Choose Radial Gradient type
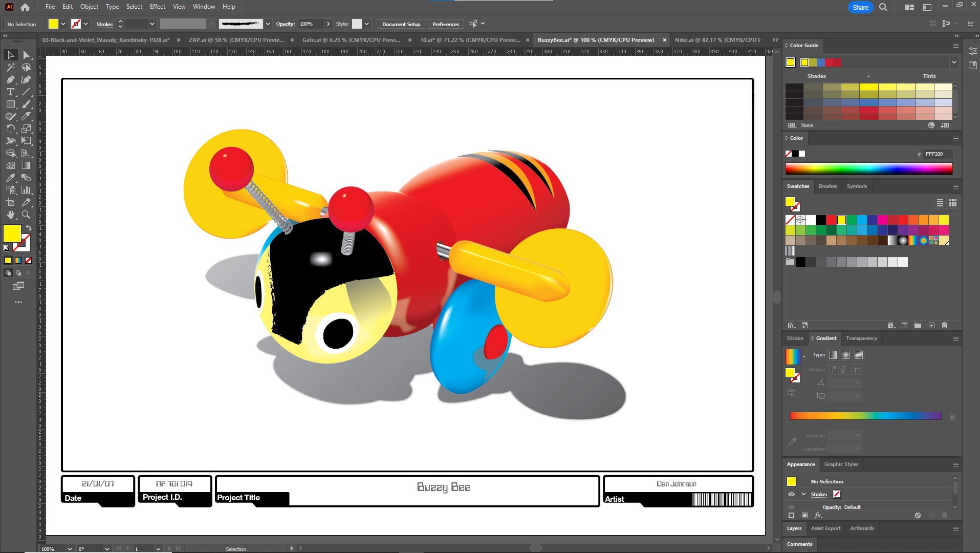 pyautogui.click(x=846, y=355)
